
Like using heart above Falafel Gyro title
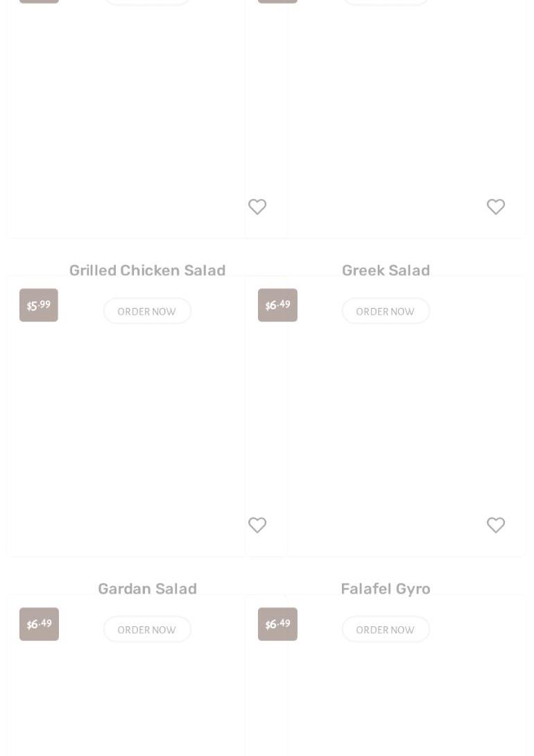point(495,524)
